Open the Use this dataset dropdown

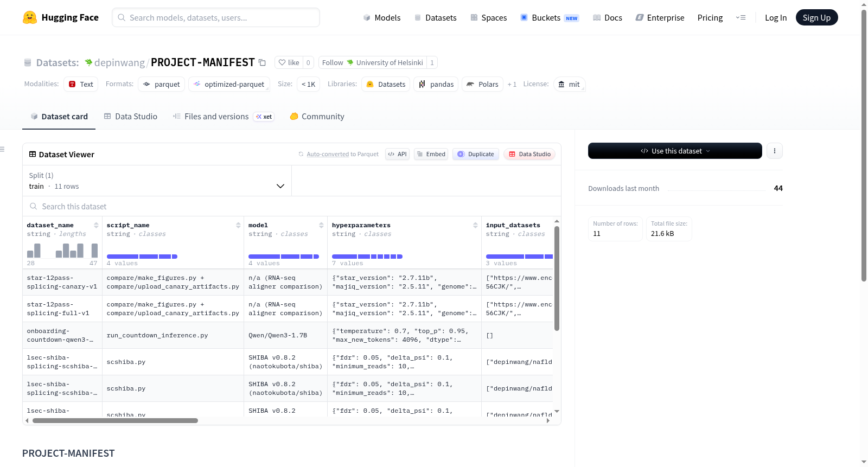click(675, 151)
